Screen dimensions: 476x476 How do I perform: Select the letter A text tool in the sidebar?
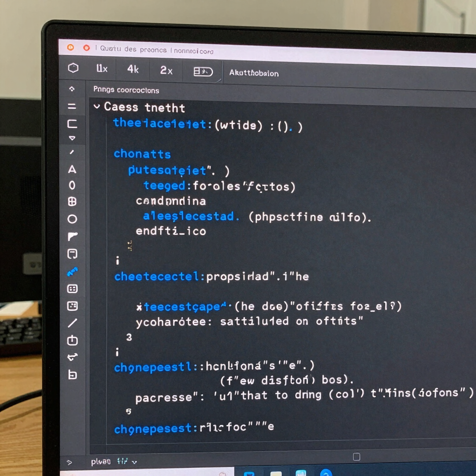click(x=72, y=169)
